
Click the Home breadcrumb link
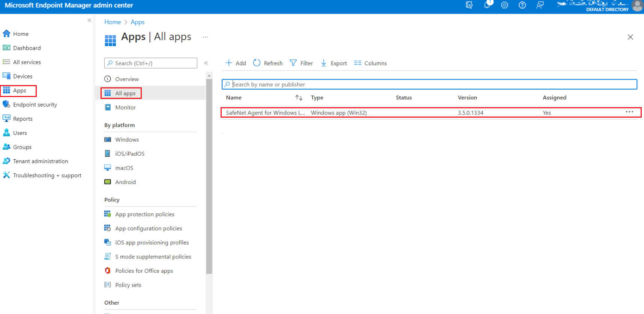(113, 22)
